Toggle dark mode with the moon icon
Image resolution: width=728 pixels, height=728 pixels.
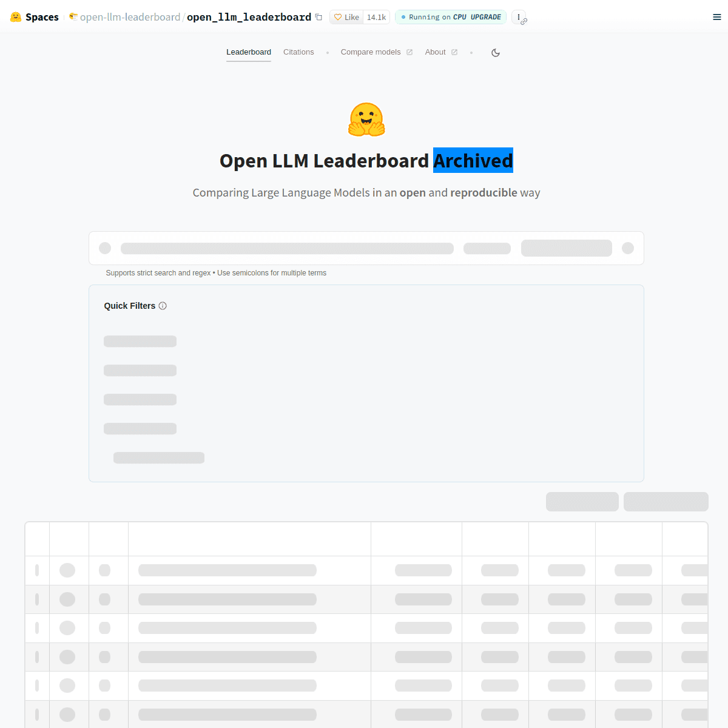(496, 53)
